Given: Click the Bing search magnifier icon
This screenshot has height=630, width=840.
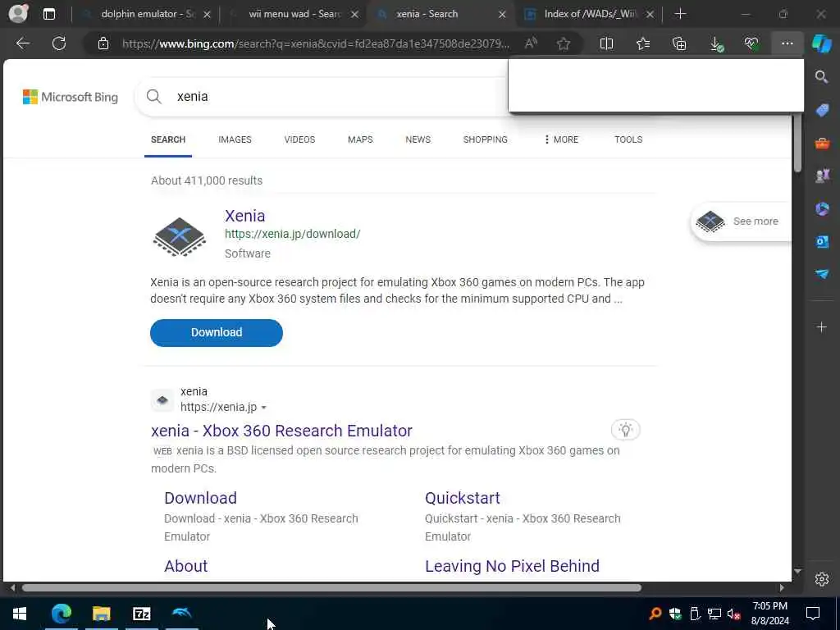Looking at the screenshot, I should (x=153, y=97).
